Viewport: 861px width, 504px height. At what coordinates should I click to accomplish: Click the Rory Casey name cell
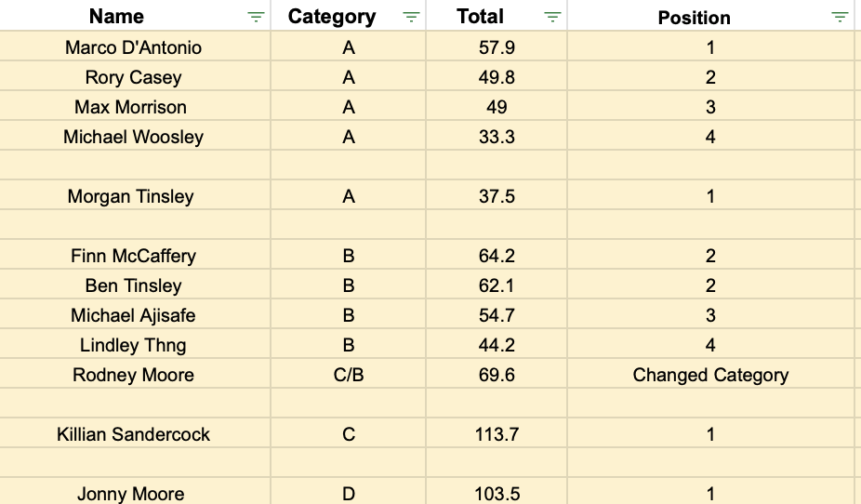coord(134,75)
